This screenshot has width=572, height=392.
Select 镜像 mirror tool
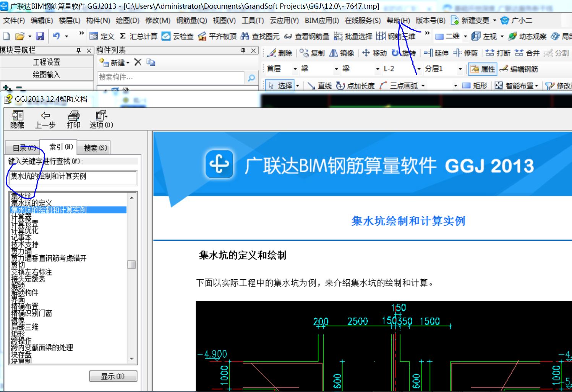[x=342, y=53]
